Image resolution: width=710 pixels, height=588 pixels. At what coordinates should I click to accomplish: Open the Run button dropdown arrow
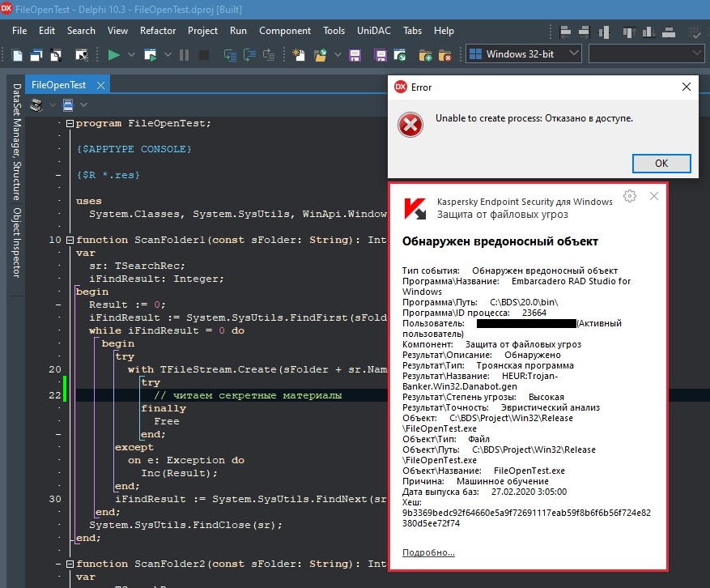coord(131,55)
